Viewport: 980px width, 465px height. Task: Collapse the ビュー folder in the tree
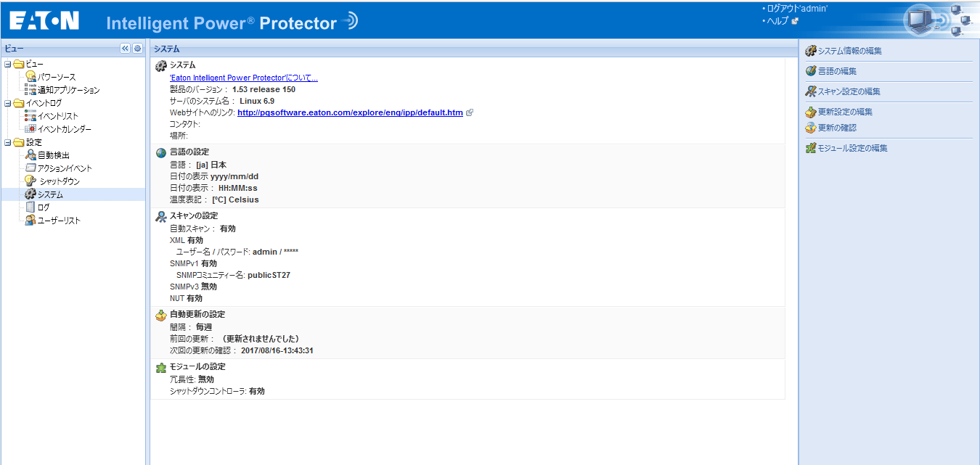tap(7, 63)
